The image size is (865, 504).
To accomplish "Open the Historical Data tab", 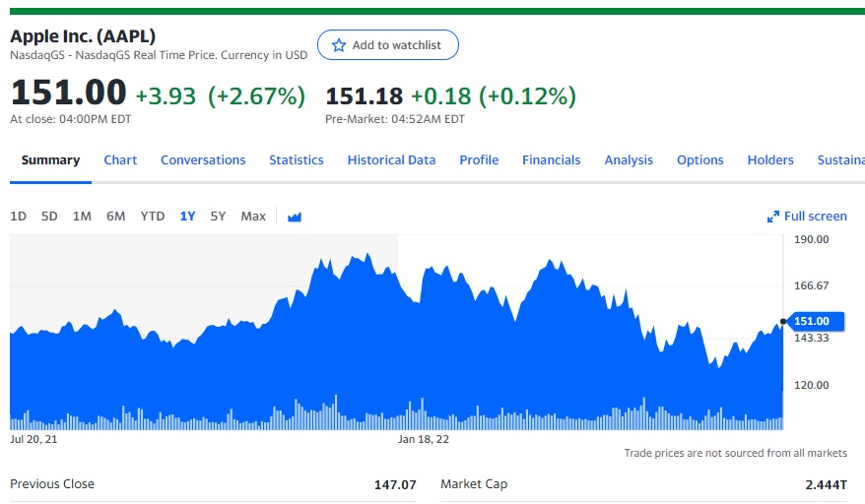I will (392, 159).
